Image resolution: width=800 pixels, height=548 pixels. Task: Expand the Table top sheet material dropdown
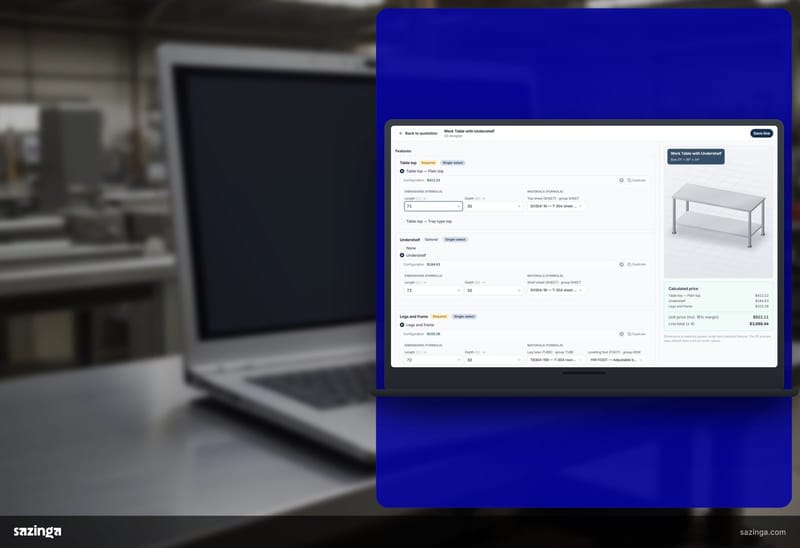point(556,206)
